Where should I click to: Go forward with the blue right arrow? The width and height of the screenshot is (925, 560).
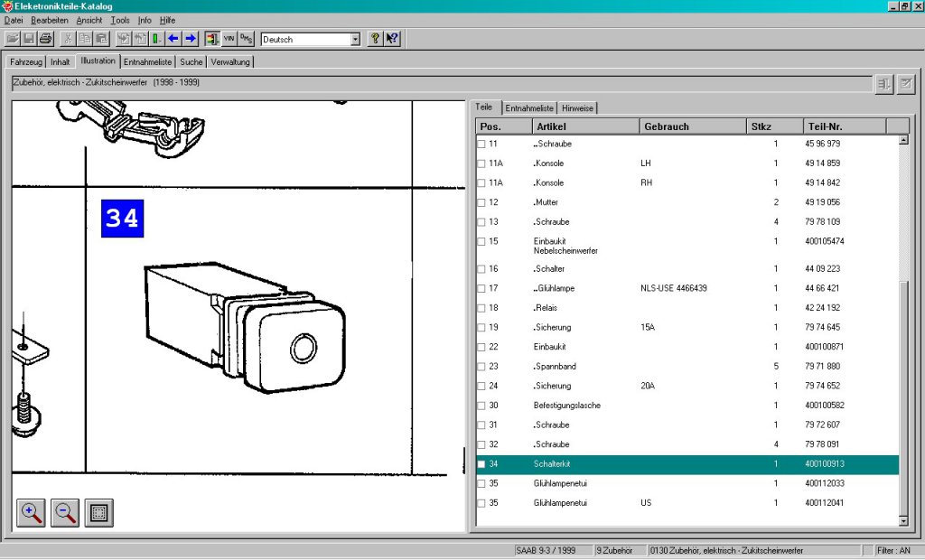coord(190,39)
